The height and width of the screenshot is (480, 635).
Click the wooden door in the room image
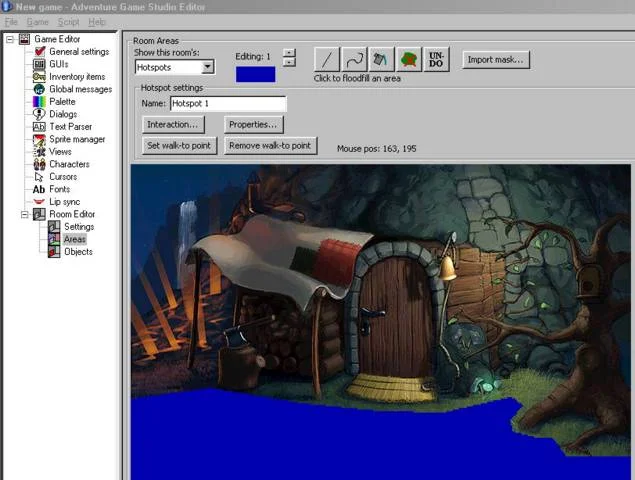tap(395, 316)
